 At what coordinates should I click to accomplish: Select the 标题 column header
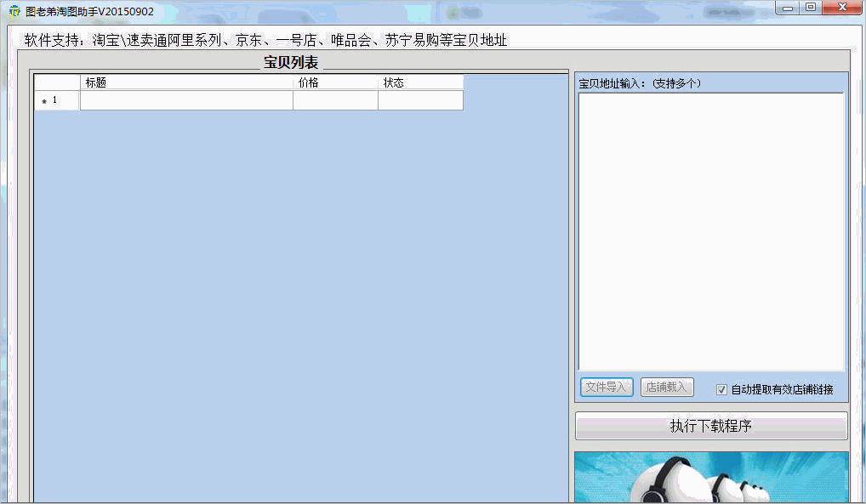pos(186,82)
